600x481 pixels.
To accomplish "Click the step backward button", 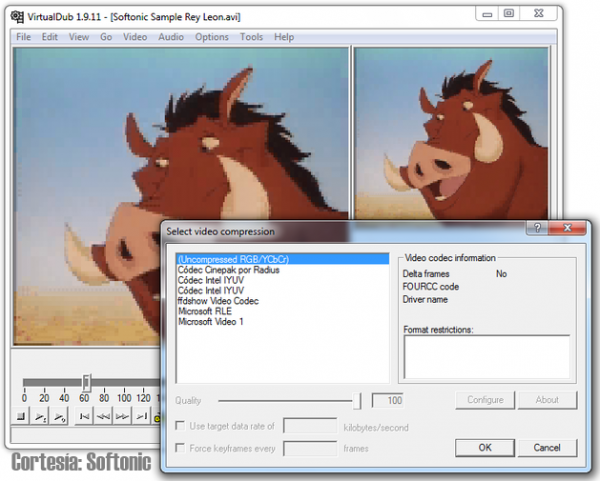I will pyautogui.click(x=104, y=414).
